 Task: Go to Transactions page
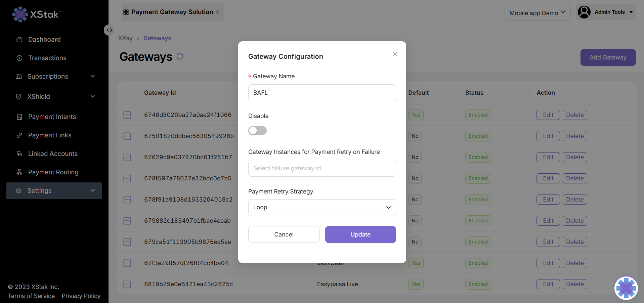point(47,58)
